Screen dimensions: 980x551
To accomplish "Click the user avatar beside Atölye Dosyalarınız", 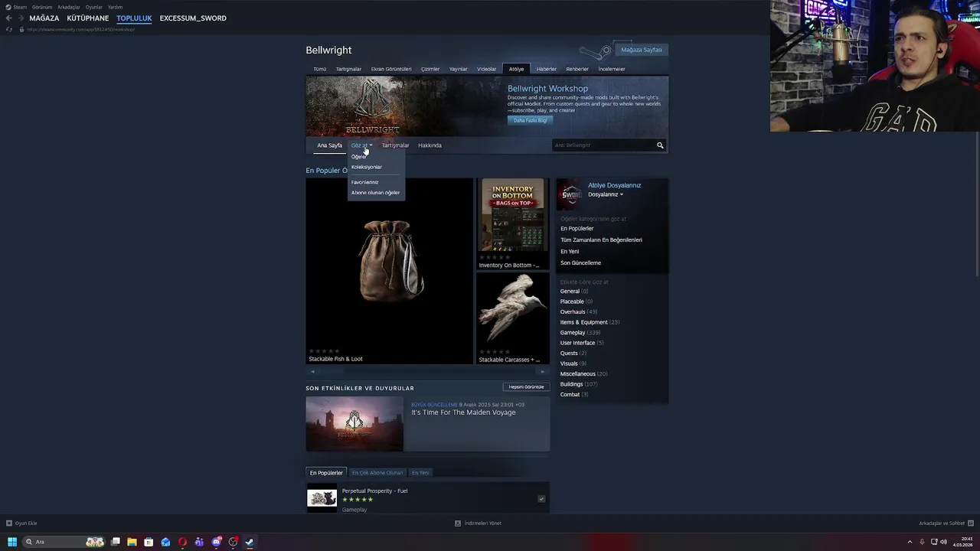I will click(x=569, y=194).
